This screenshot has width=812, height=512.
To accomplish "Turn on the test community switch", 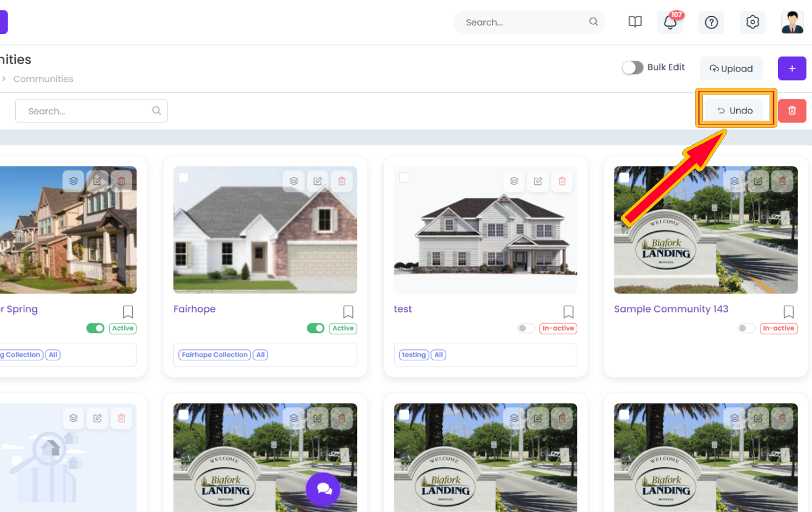I will [x=526, y=328].
